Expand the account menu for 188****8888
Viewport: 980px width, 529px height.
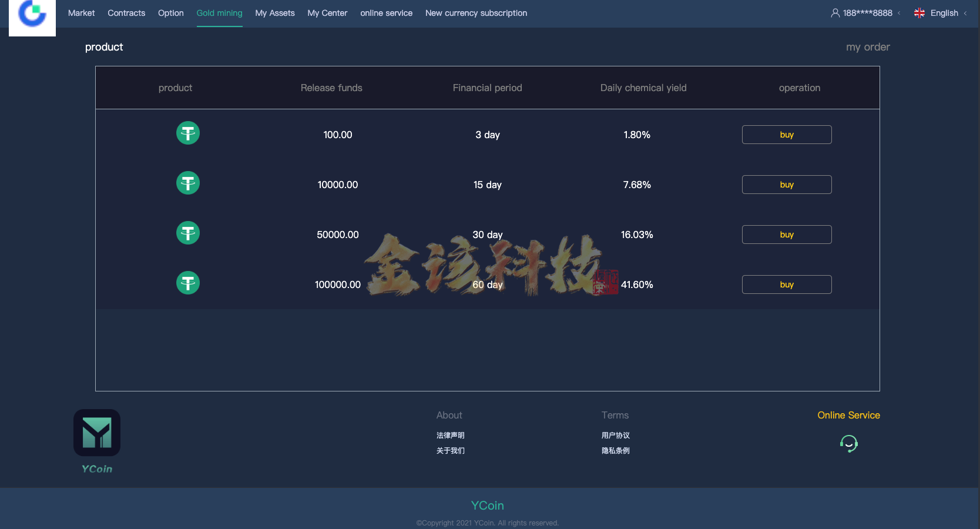point(867,13)
